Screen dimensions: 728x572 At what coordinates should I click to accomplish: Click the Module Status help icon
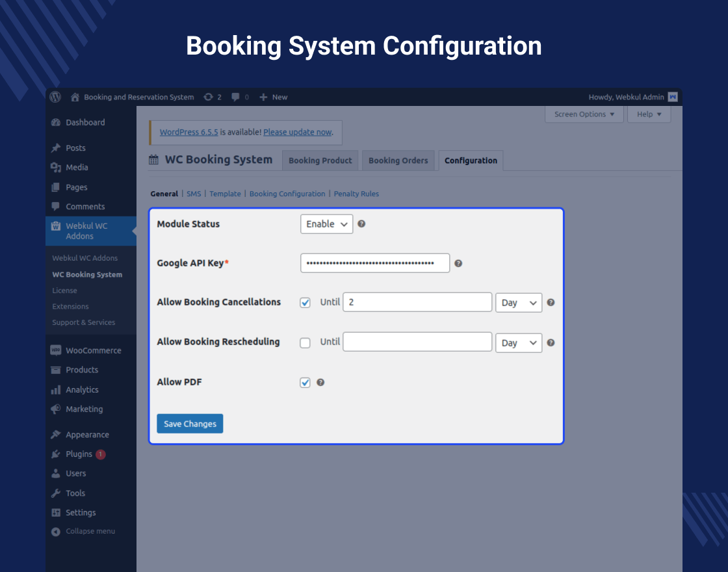(x=361, y=224)
